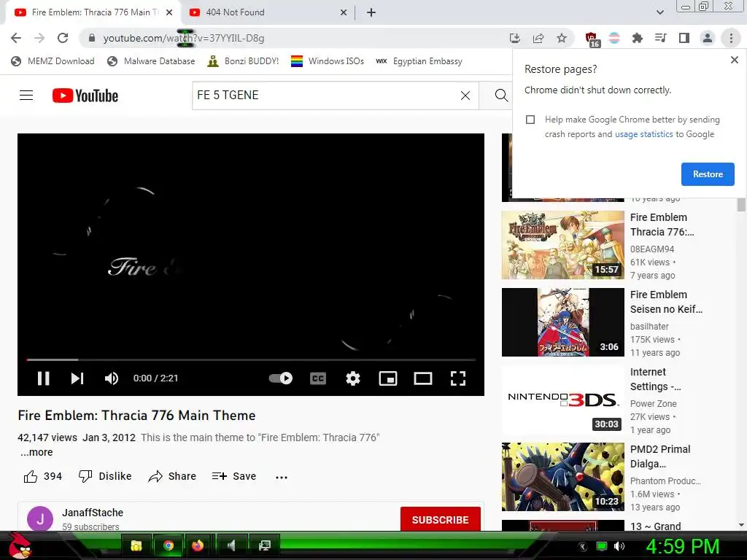Open Bonzi BUDDY! bookmark
This screenshot has width=747, height=560.
(243, 61)
